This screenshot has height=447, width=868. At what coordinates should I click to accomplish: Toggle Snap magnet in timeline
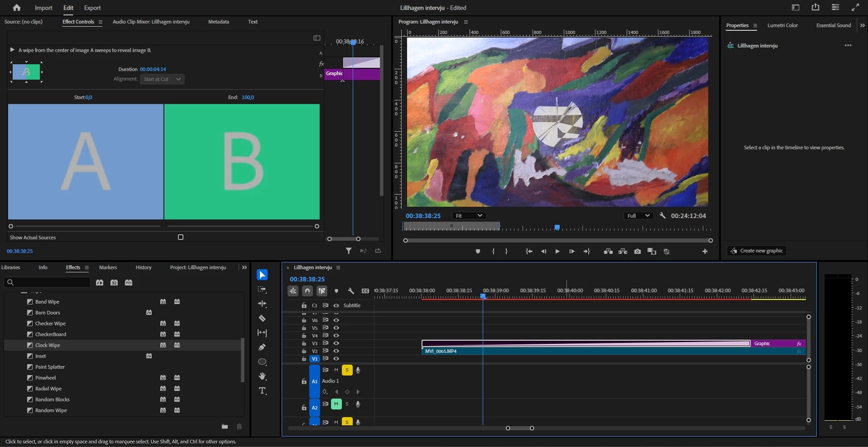(x=307, y=291)
